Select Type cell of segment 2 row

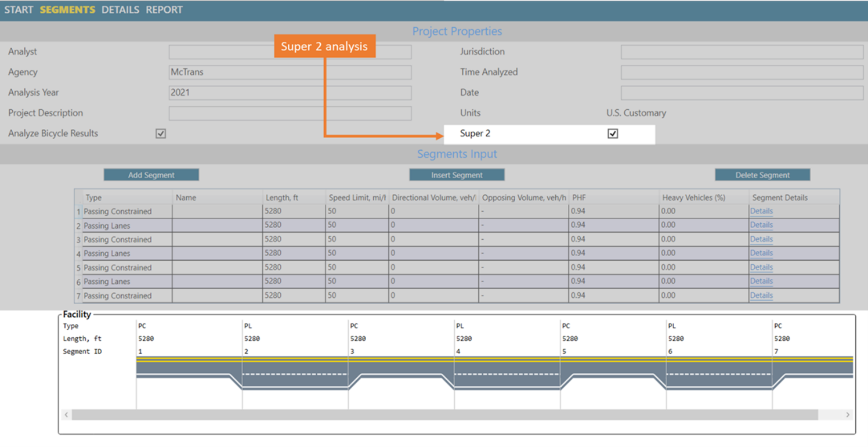point(127,225)
